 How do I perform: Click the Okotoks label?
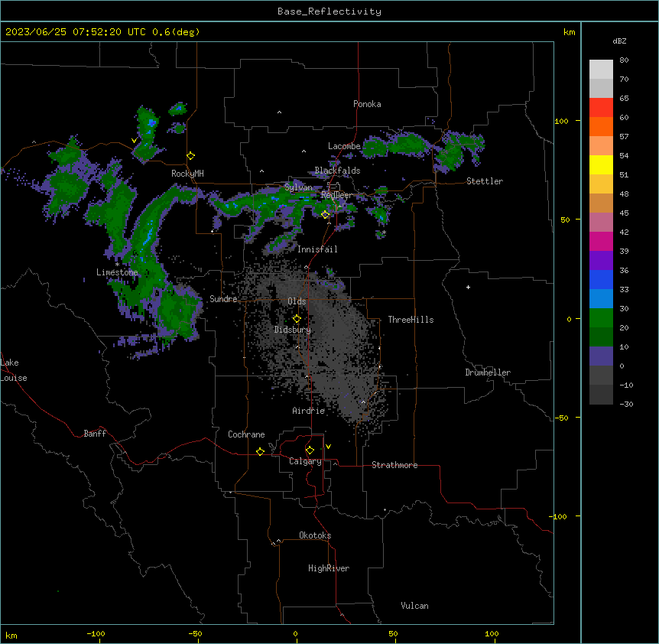point(315,535)
